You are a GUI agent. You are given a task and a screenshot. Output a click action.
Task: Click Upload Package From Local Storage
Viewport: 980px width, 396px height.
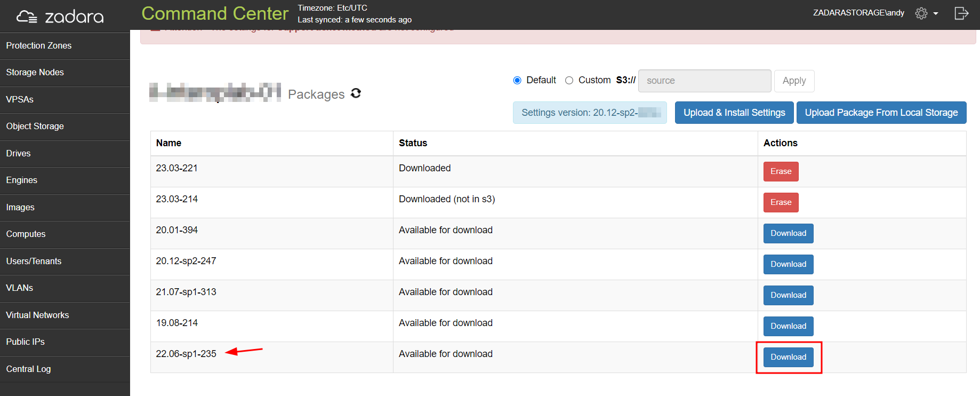(881, 113)
